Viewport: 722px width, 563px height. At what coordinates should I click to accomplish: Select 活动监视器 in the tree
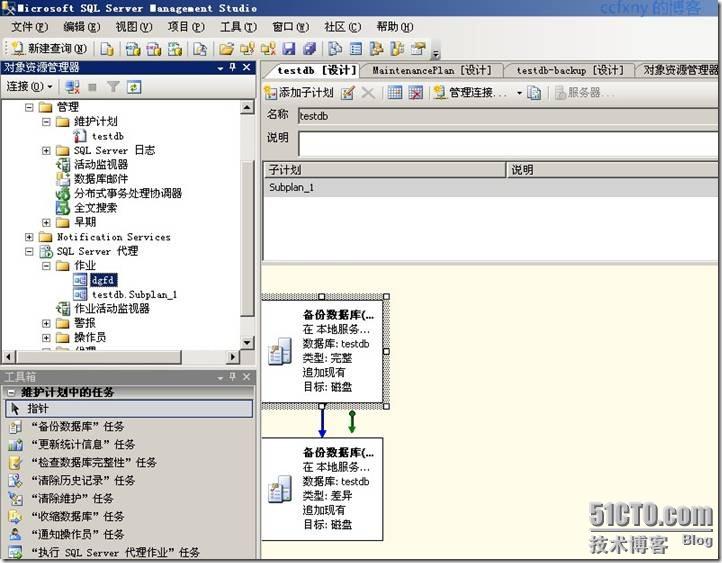101,165
